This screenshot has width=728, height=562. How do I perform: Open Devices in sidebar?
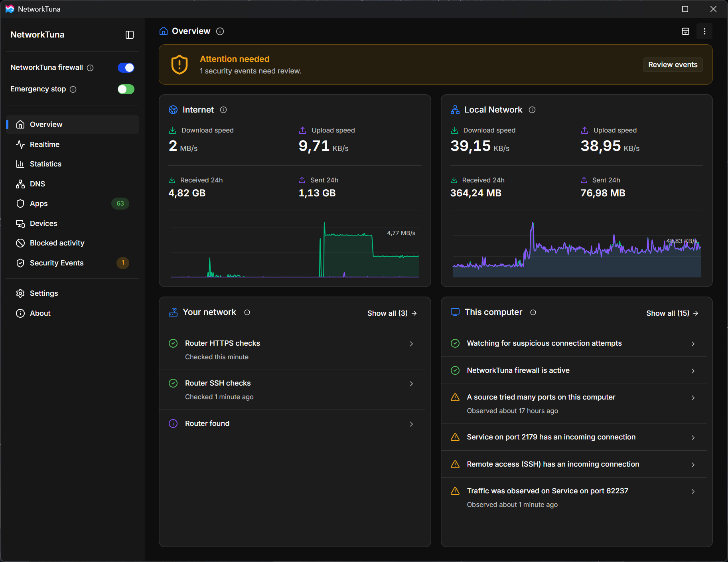point(73,224)
